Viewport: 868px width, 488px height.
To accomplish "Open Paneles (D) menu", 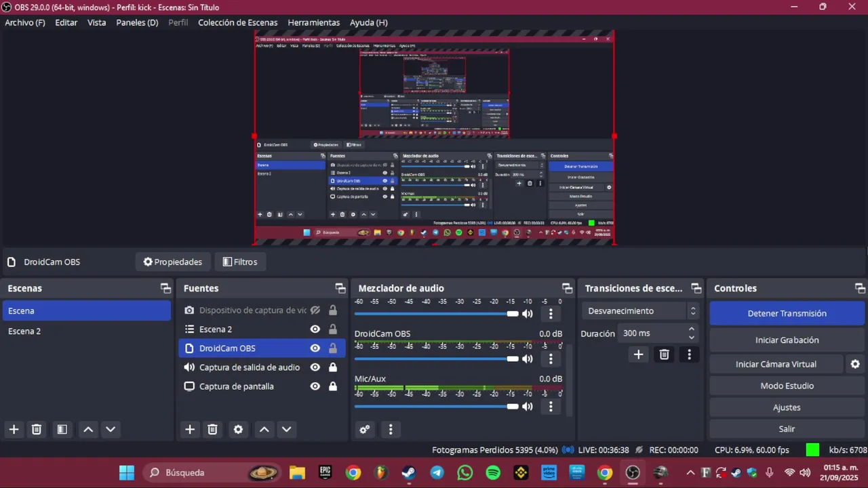I will point(137,22).
